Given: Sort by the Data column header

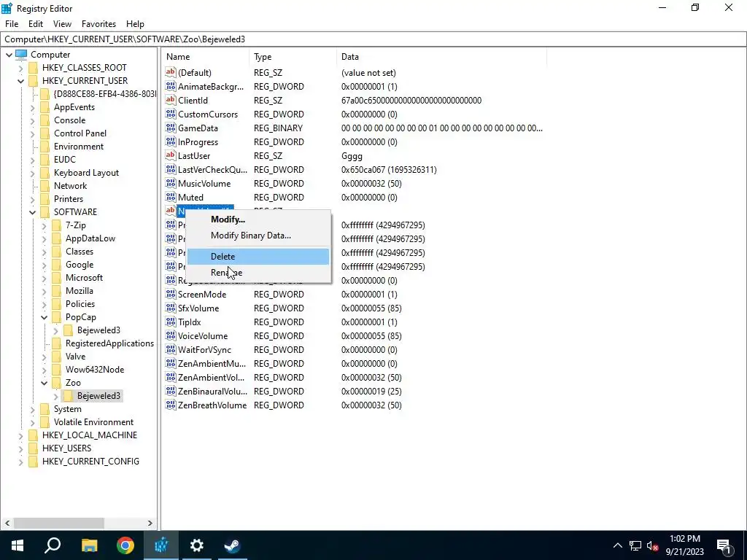Looking at the screenshot, I should point(441,57).
